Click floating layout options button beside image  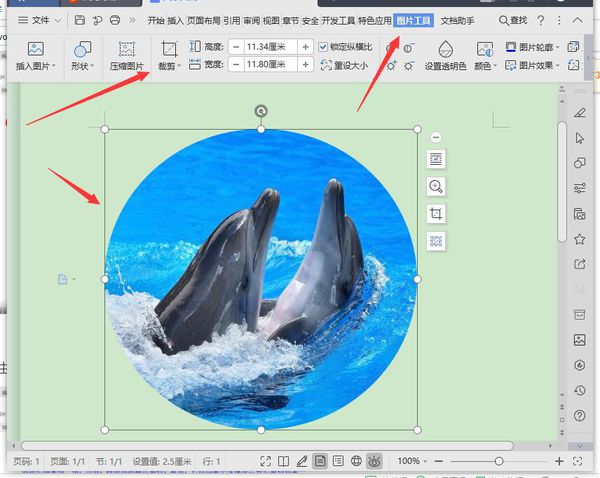(x=436, y=159)
